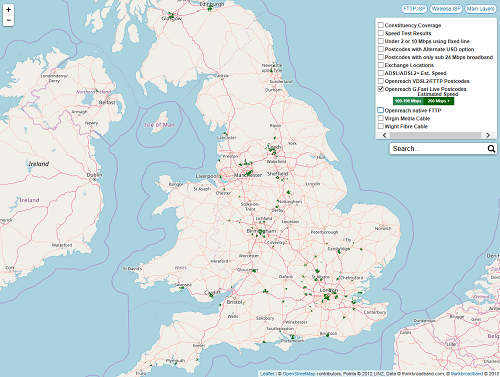Open the Main Layers panel

480,9
